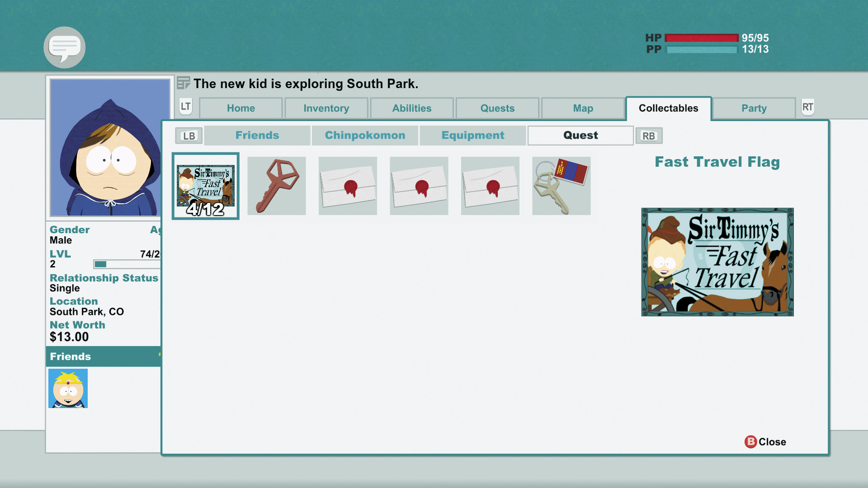Click the teal PP power bar
This screenshot has width=868, height=488.
click(x=702, y=49)
